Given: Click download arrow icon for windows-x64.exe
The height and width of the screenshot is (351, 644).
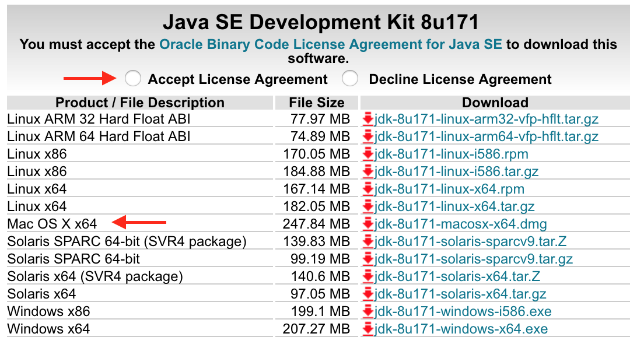Looking at the screenshot, I should point(368,329).
